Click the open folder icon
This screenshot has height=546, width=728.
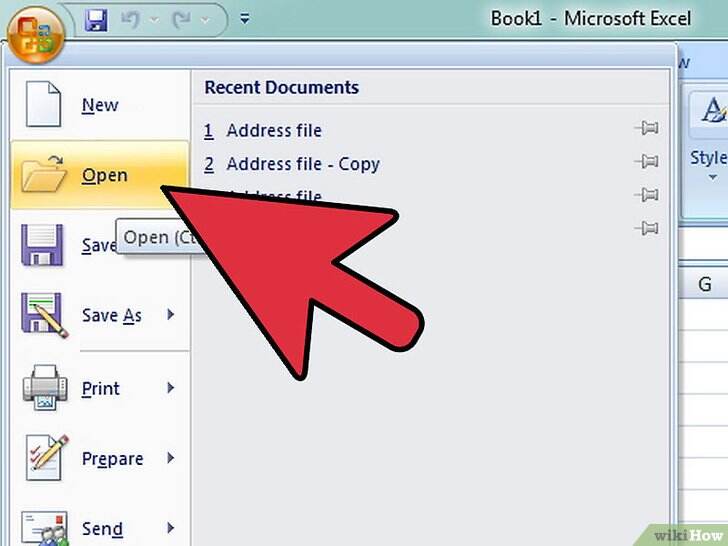(44, 174)
